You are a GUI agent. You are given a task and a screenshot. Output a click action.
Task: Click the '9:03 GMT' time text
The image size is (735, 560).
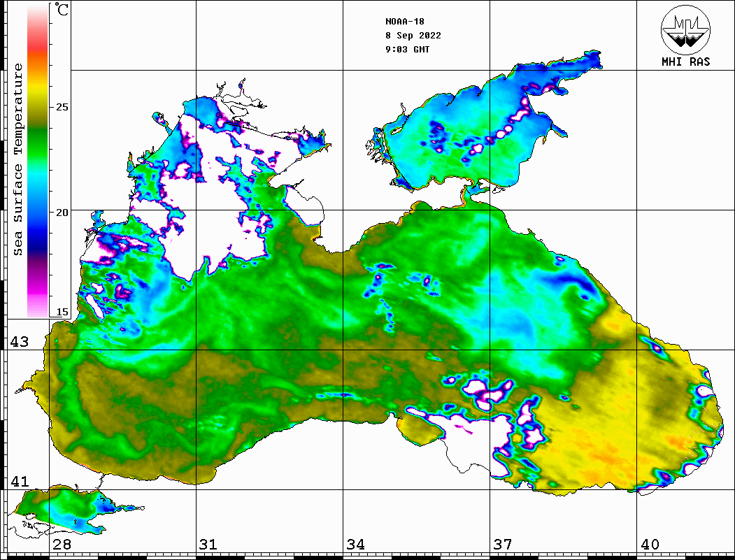[x=407, y=50]
